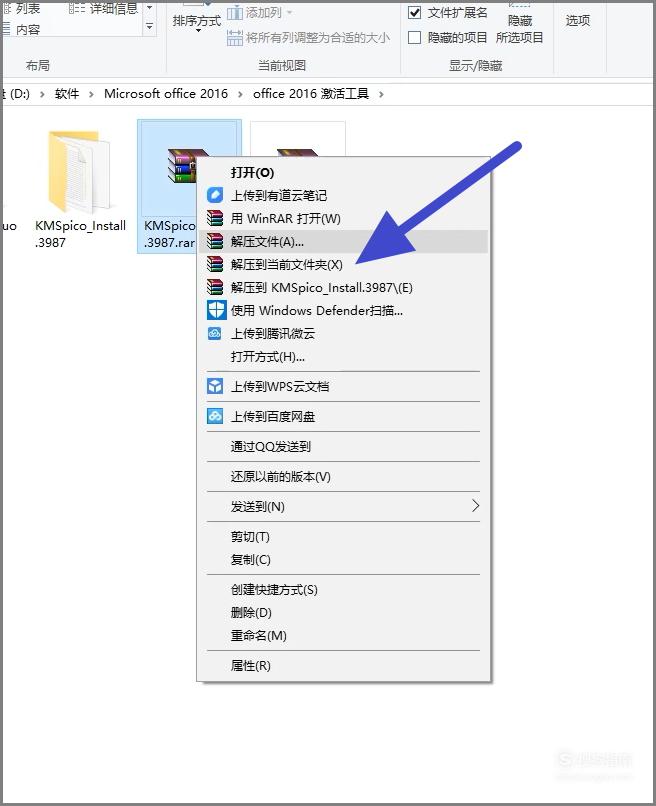Navigate to office 2016 激活工具 breadcrumb
This screenshot has width=656, height=806.
click(311, 94)
